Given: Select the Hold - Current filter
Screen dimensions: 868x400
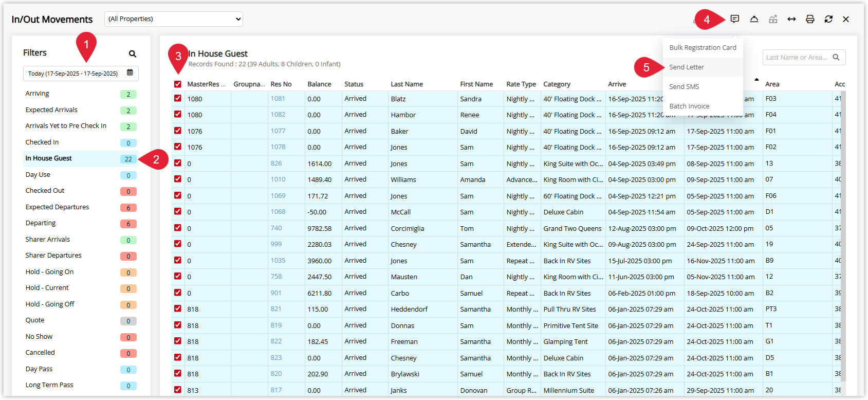Looking at the screenshot, I should tap(81, 288).
